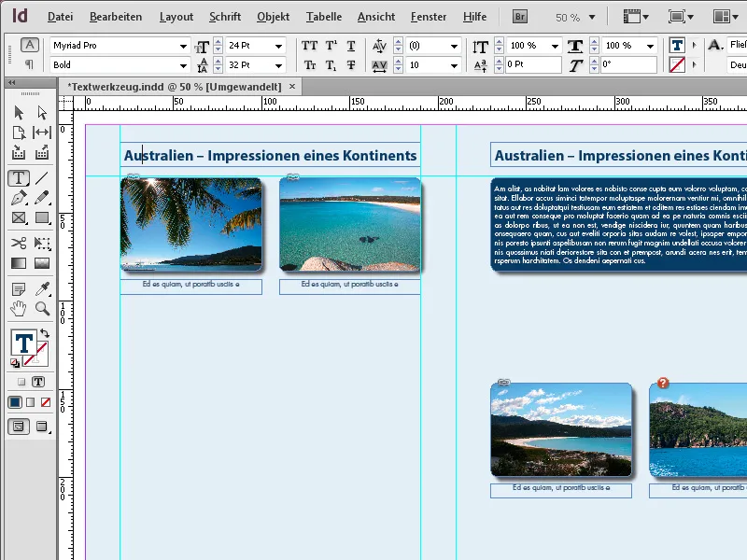Swap fill and stroke arrow icon

pyautogui.click(x=44, y=333)
